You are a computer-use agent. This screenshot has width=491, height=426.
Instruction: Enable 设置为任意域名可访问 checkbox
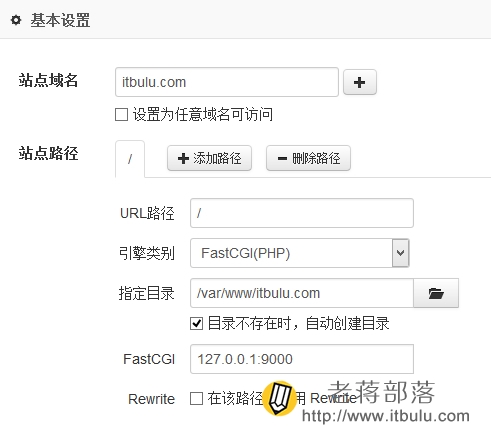(121, 115)
